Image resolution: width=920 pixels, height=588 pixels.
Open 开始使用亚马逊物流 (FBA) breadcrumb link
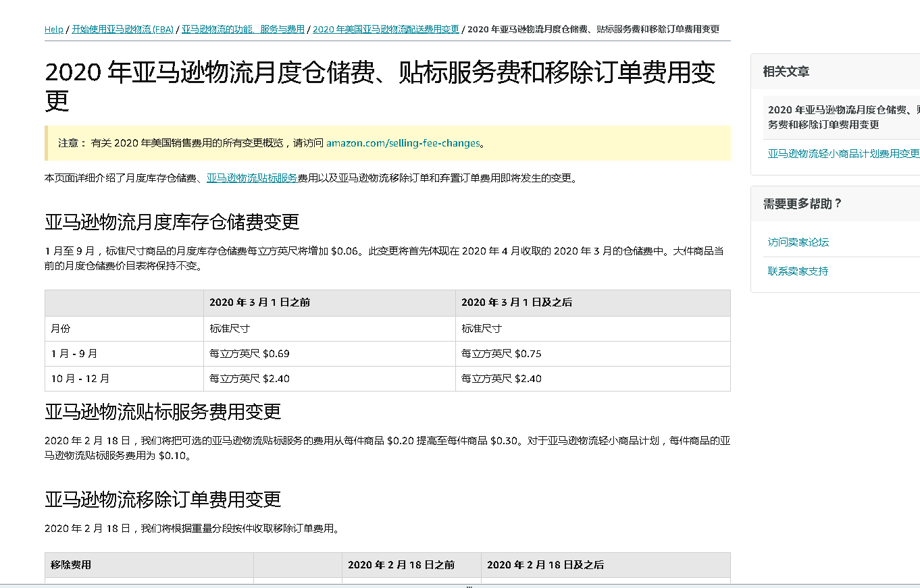point(123,29)
